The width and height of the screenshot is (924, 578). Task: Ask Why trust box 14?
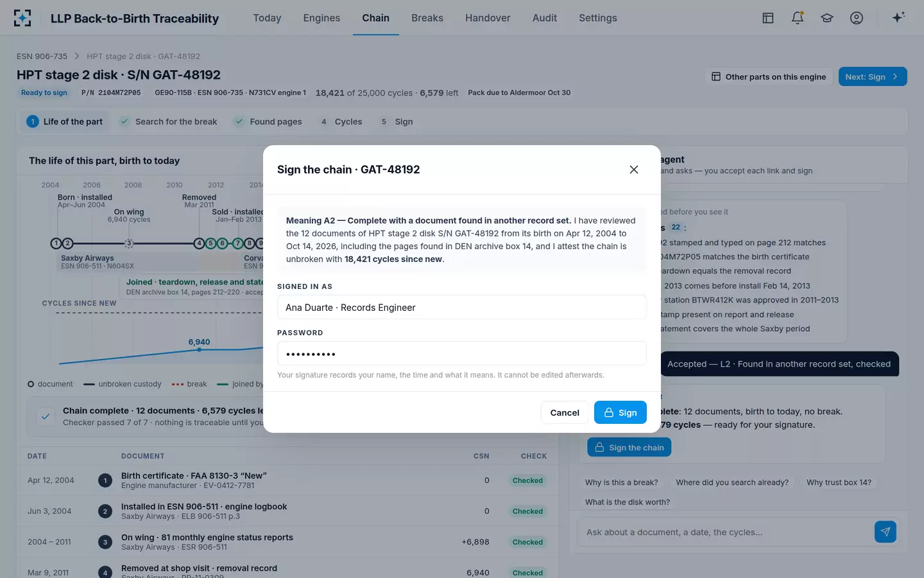(839, 482)
